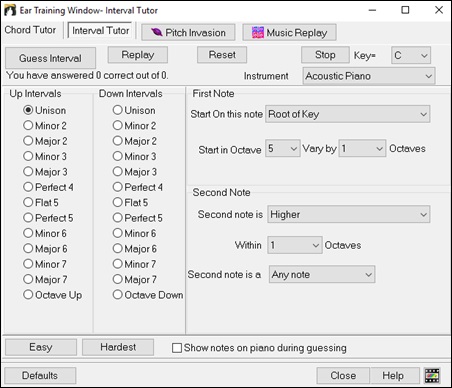Click the Guess Interval button
This screenshot has height=388, width=452.
(50, 58)
